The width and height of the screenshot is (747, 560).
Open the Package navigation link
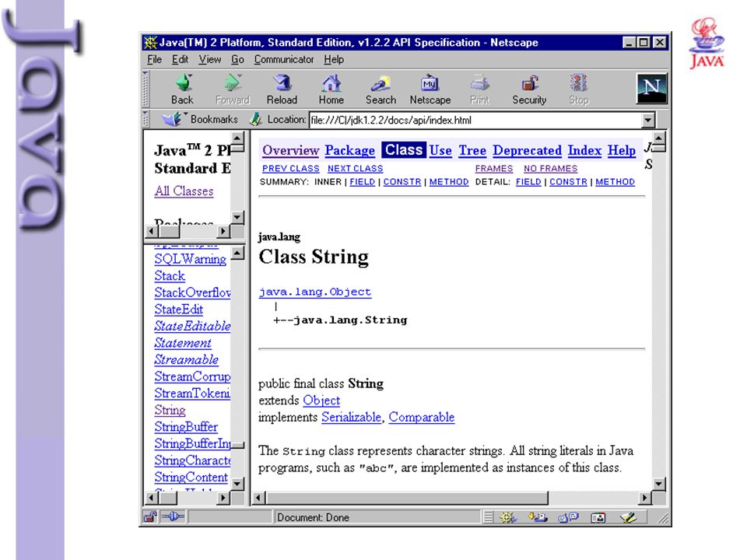coord(349,150)
